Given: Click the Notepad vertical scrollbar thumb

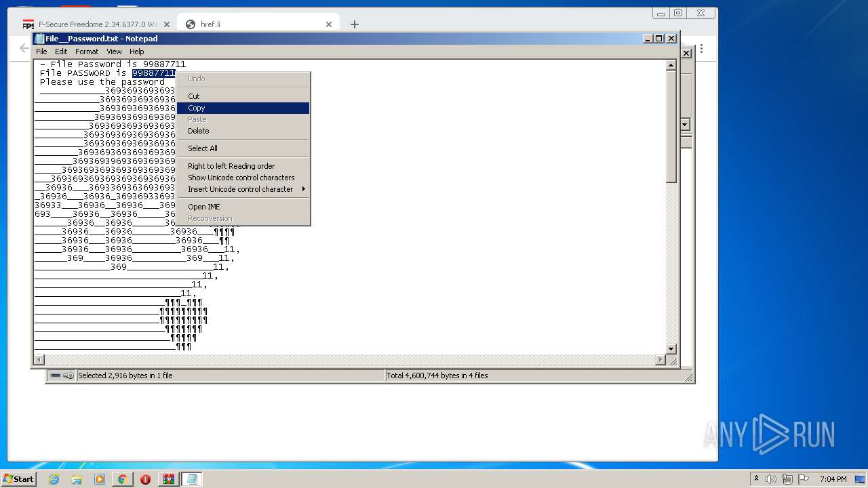Looking at the screenshot, I should tap(671, 127).
